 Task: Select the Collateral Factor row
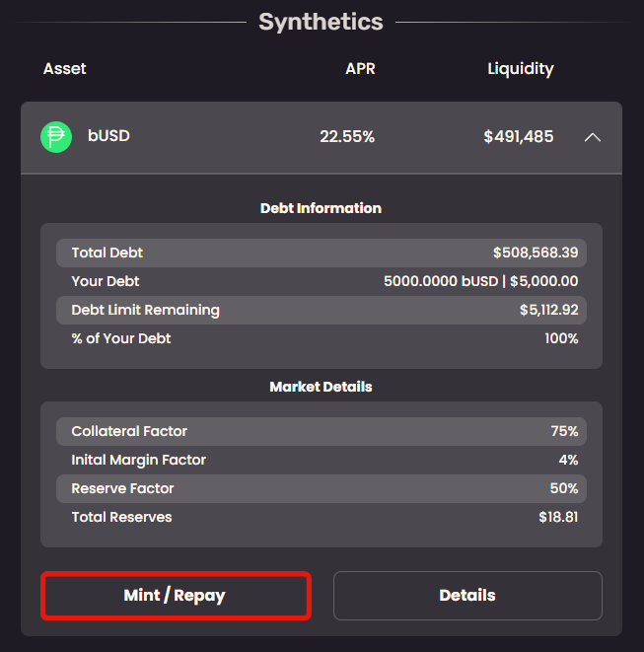click(322, 431)
